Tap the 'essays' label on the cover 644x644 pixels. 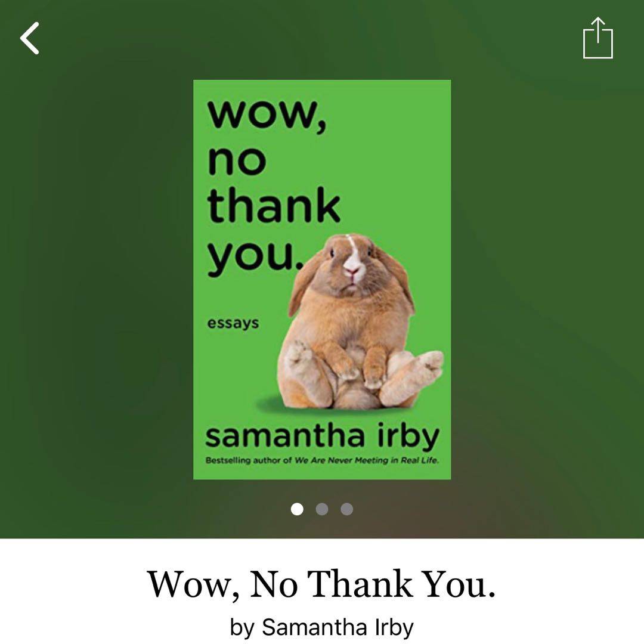point(233,323)
